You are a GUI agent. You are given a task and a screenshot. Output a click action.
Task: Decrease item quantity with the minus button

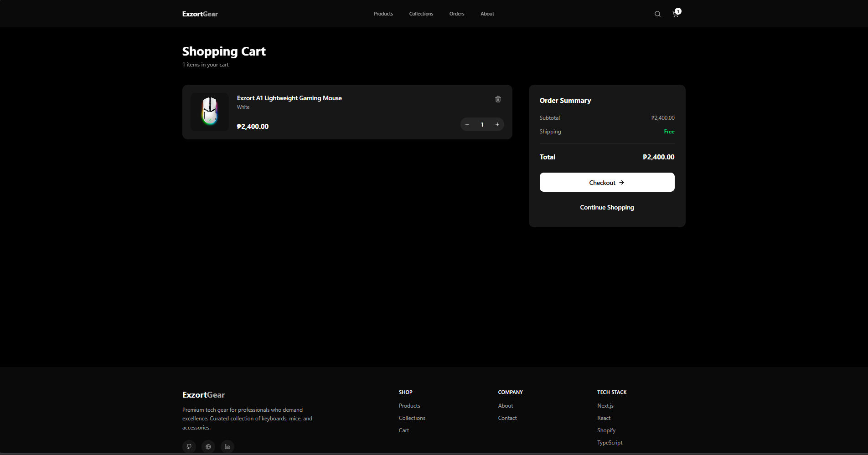pyautogui.click(x=467, y=124)
